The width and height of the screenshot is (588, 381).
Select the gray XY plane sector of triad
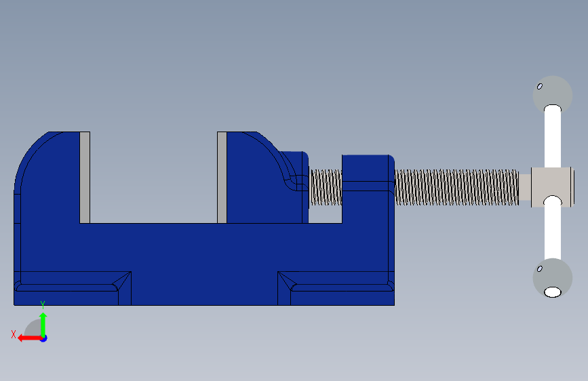[33, 327]
